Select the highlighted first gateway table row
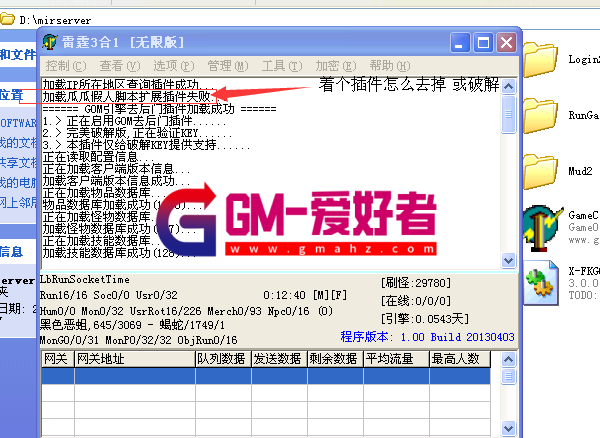This screenshot has height=438, width=600. pyautogui.click(x=266, y=376)
